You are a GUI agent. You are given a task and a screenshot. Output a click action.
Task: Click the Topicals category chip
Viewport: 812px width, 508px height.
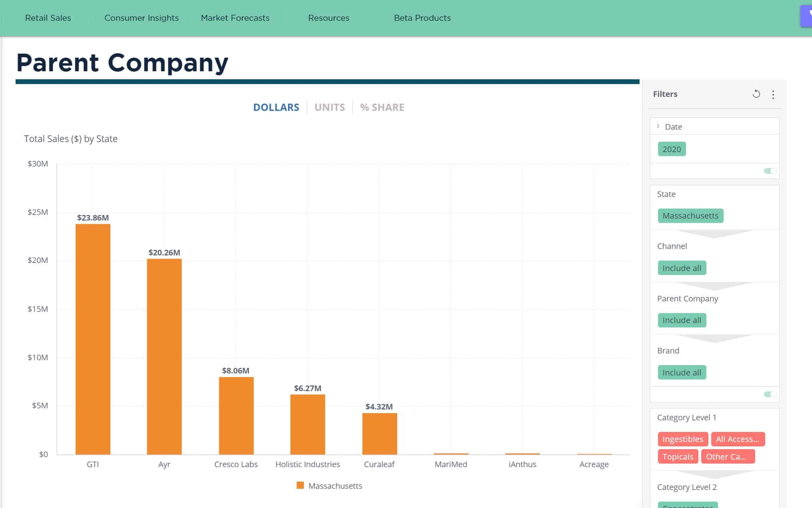pyautogui.click(x=678, y=456)
